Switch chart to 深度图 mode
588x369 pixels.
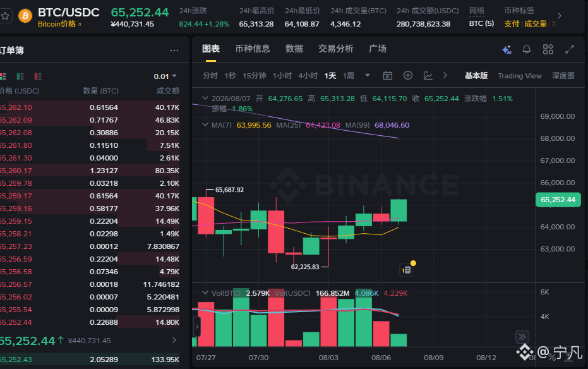[563, 76]
